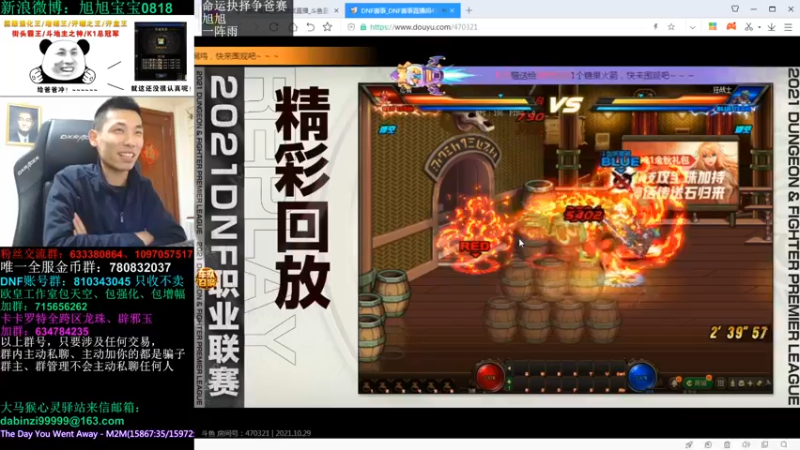
Task: Click the DNF账号群 810343045 line
Action: point(92,281)
